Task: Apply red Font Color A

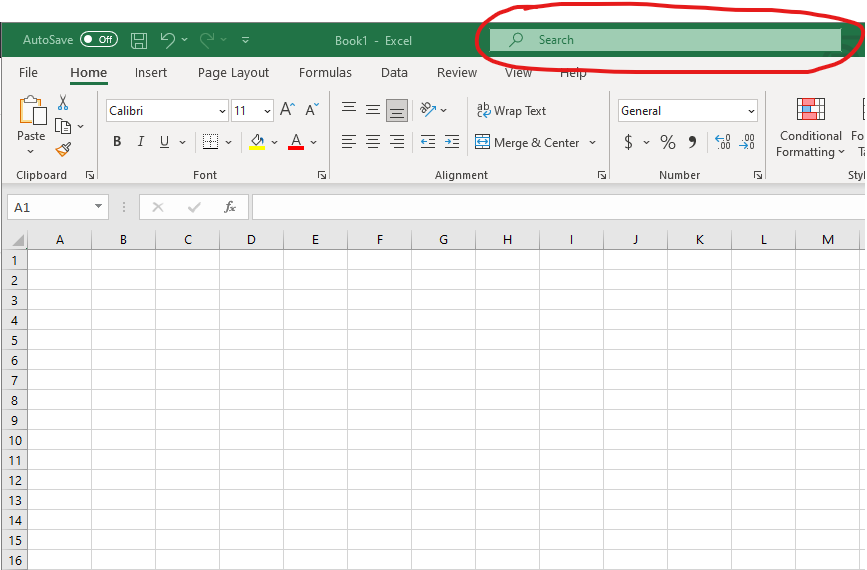Action: click(296, 142)
